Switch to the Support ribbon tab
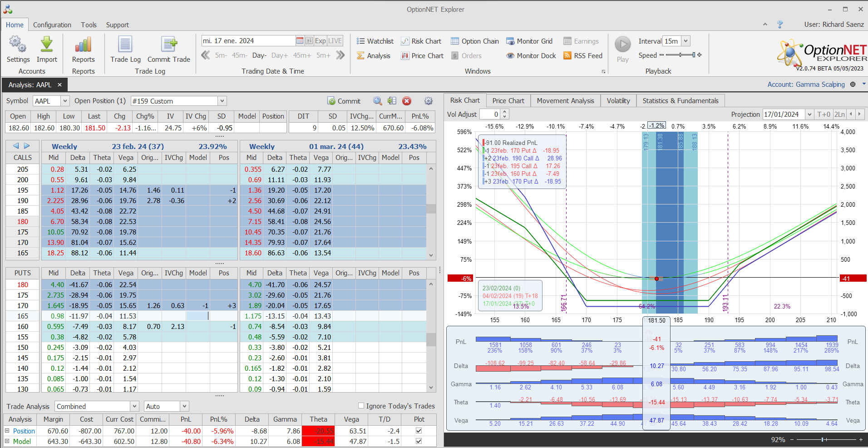The width and height of the screenshot is (868, 448). pyautogui.click(x=118, y=25)
